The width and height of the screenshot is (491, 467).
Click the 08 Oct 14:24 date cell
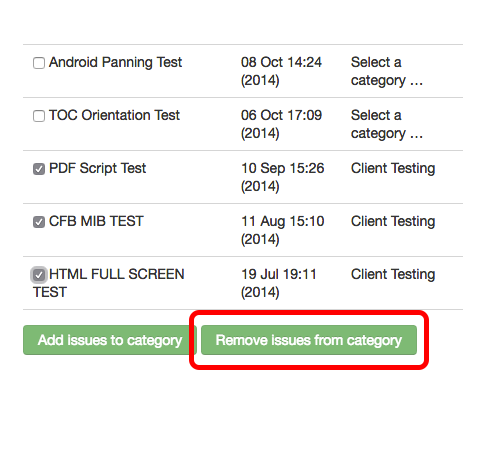[x=281, y=71]
